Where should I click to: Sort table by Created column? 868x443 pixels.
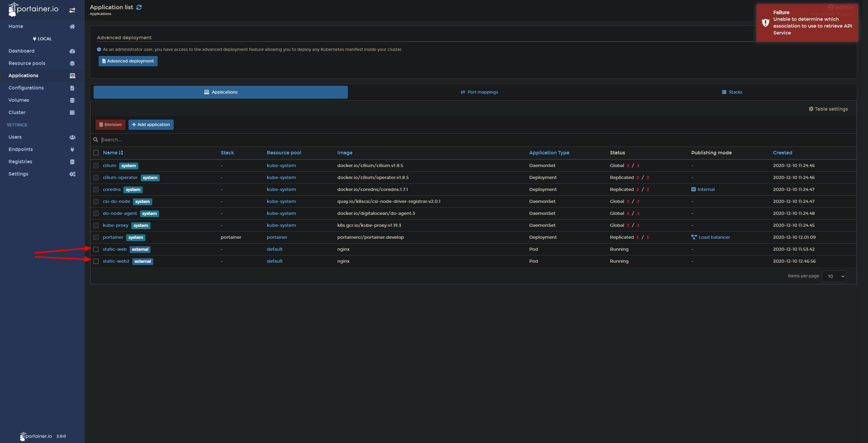click(782, 153)
